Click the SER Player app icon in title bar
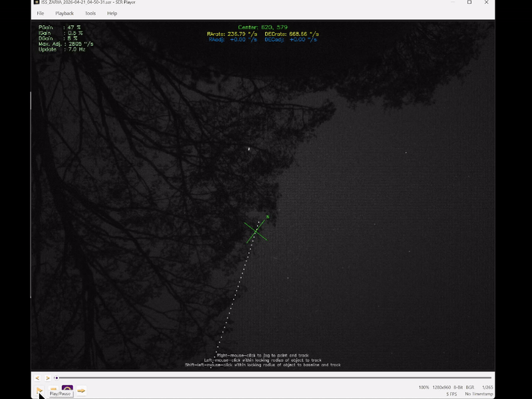 (x=37, y=3)
